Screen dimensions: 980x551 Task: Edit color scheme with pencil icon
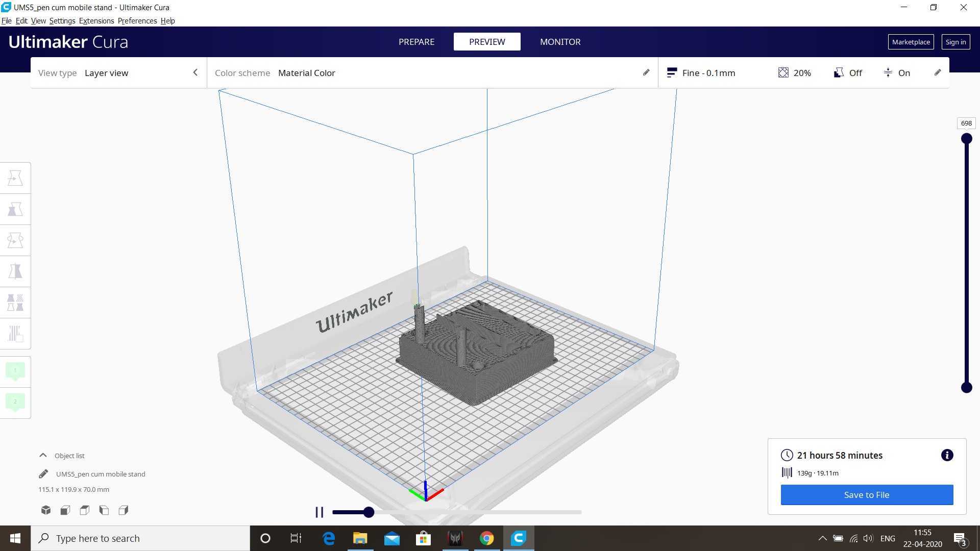pyautogui.click(x=646, y=72)
